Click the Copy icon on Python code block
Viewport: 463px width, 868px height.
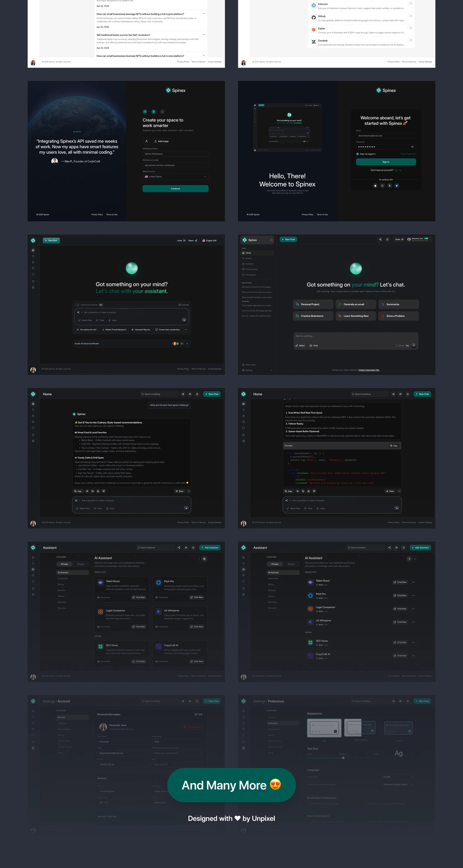point(394,446)
